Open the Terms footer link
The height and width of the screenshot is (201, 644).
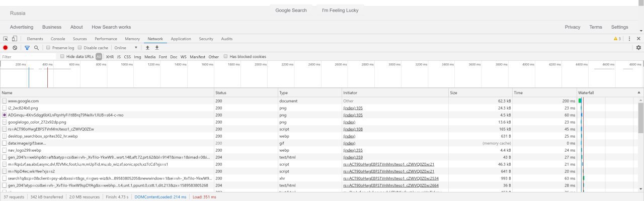[x=596, y=27]
